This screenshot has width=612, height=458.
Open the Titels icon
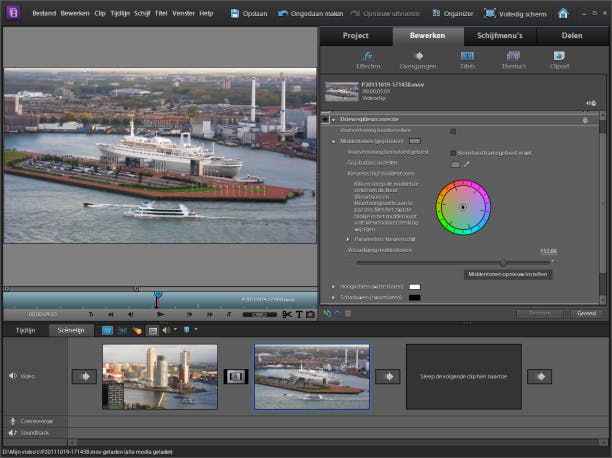467,57
